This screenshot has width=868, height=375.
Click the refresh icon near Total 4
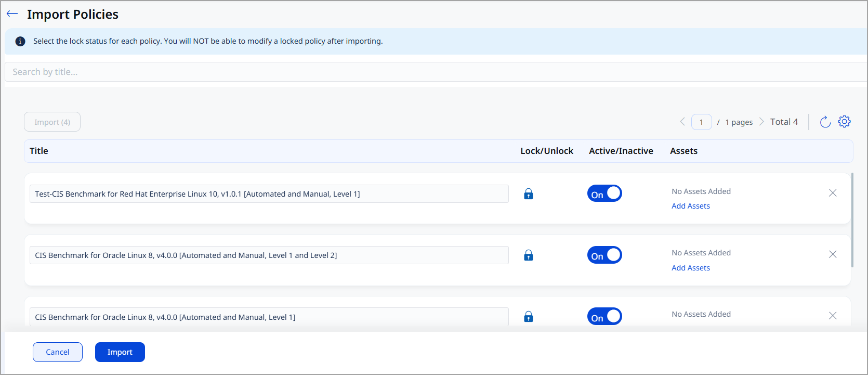click(825, 122)
